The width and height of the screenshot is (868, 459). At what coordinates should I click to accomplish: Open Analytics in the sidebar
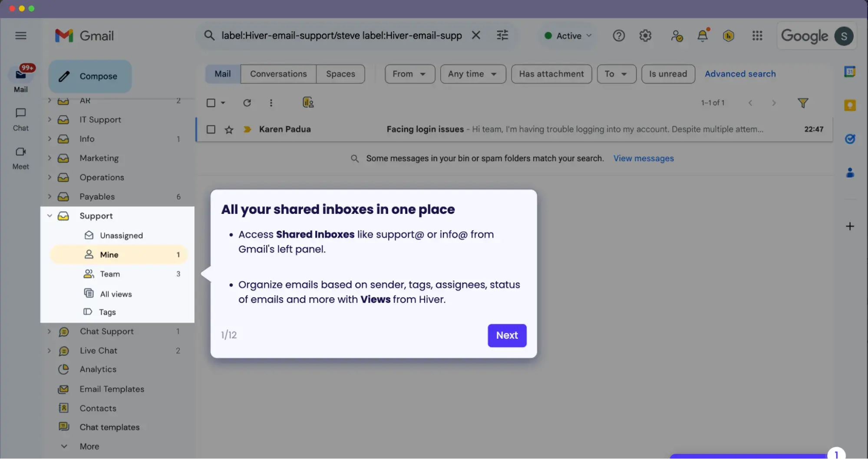click(x=98, y=369)
